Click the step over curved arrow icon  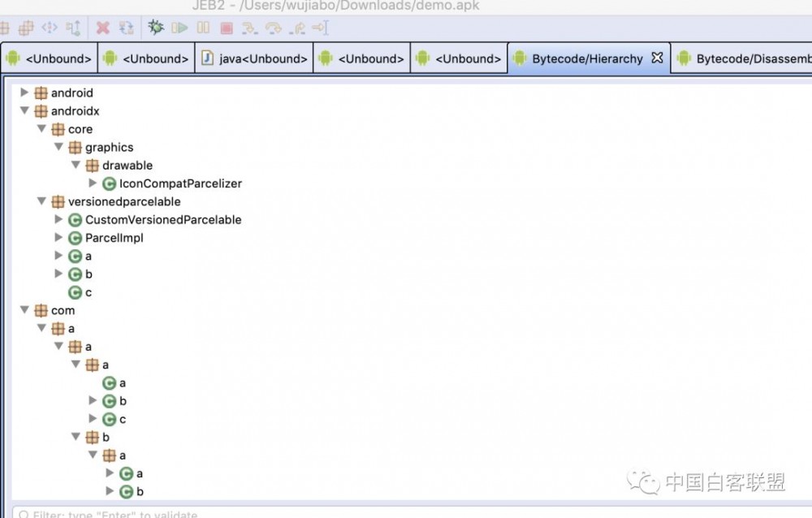click(x=274, y=28)
